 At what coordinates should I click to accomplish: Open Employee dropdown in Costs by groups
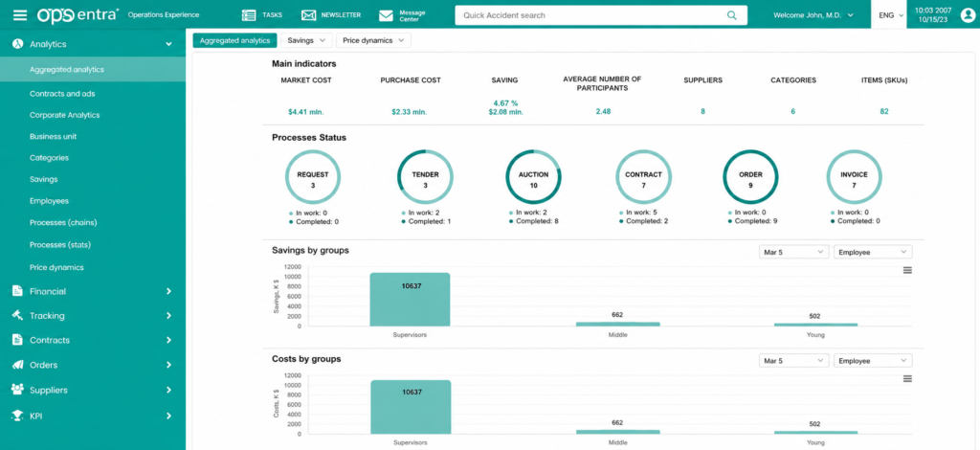[x=873, y=361]
